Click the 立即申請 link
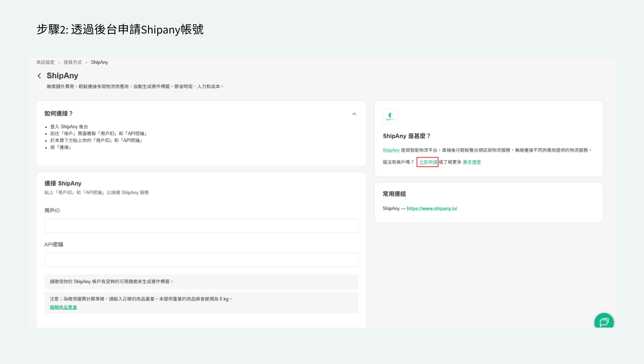 tap(428, 162)
